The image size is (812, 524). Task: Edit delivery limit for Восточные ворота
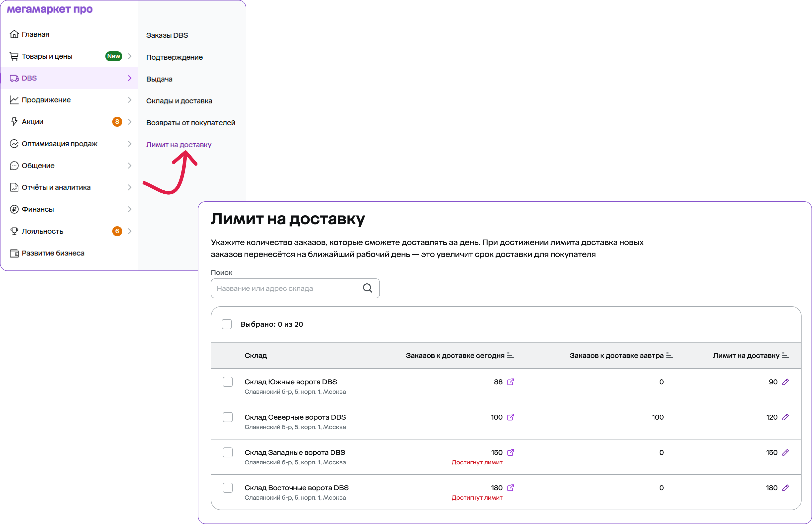tap(785, 488)
